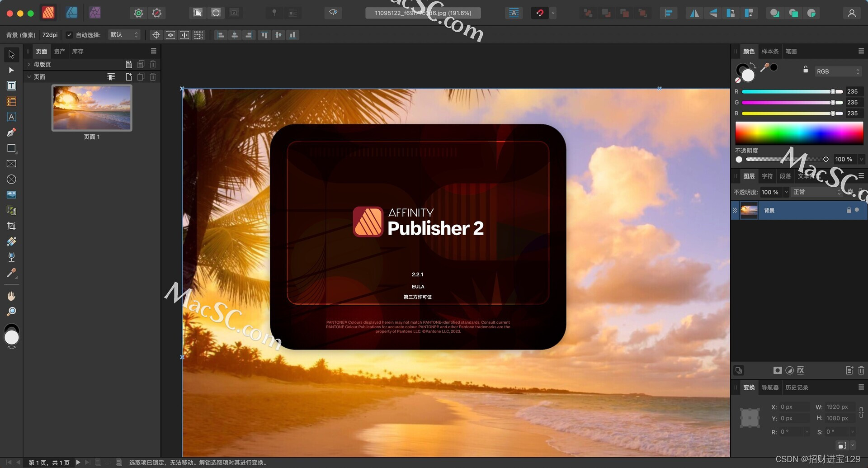Screen dimensions: 868x468
Task: Open the 正常 blend mode dropdown
Action: coord(817,192)
